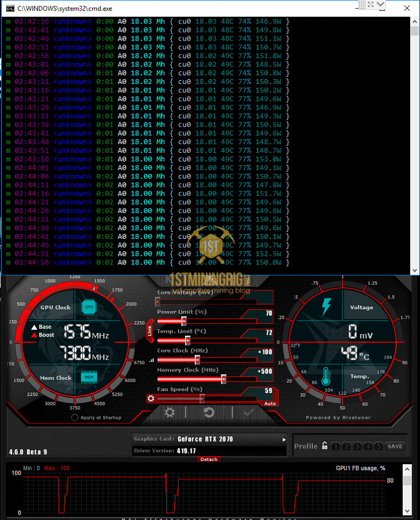This screenshot has width=420, height=520.
Task: Toggle the profile lock icon
Action: pos(325,445)
